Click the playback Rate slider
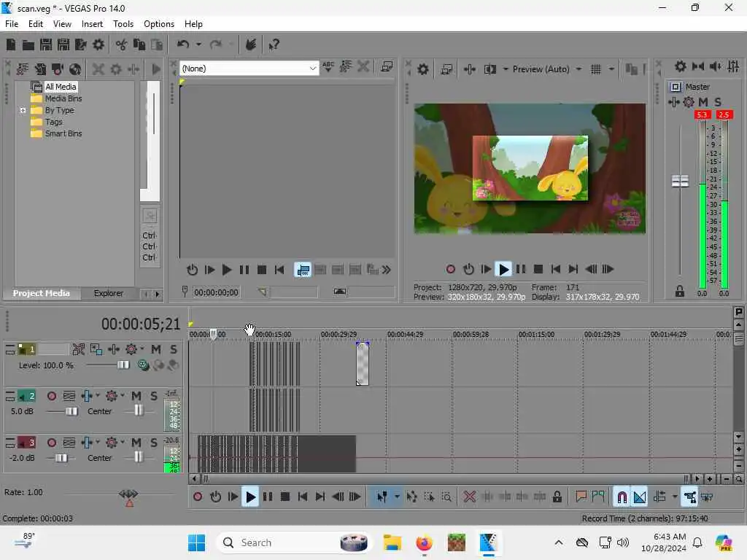 coord(128,494)
